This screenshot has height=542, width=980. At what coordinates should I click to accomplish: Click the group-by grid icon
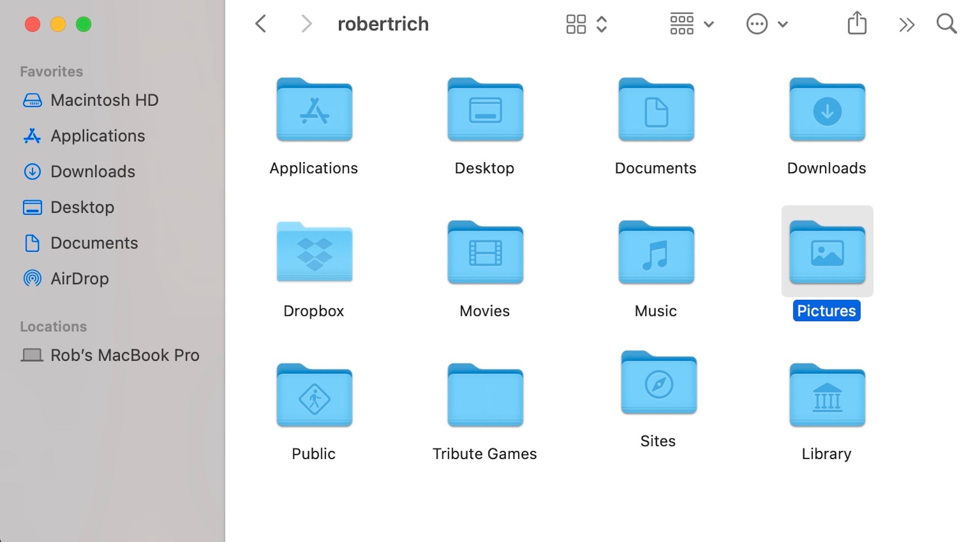(682, 24)
